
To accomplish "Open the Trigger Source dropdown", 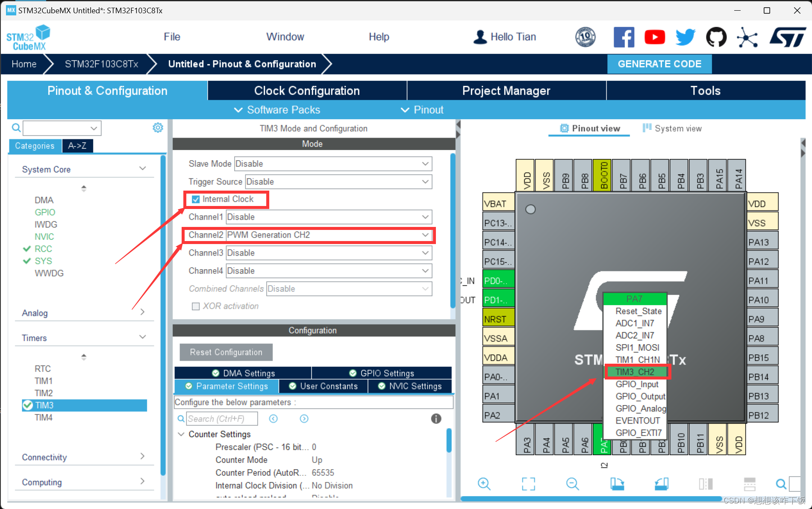I will (x=338, y=182).
